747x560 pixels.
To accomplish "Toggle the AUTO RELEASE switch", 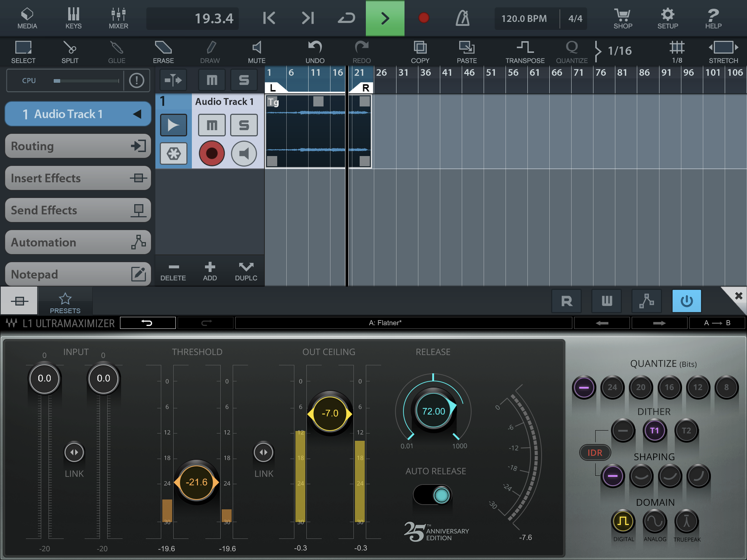I will tap(433, 495).
